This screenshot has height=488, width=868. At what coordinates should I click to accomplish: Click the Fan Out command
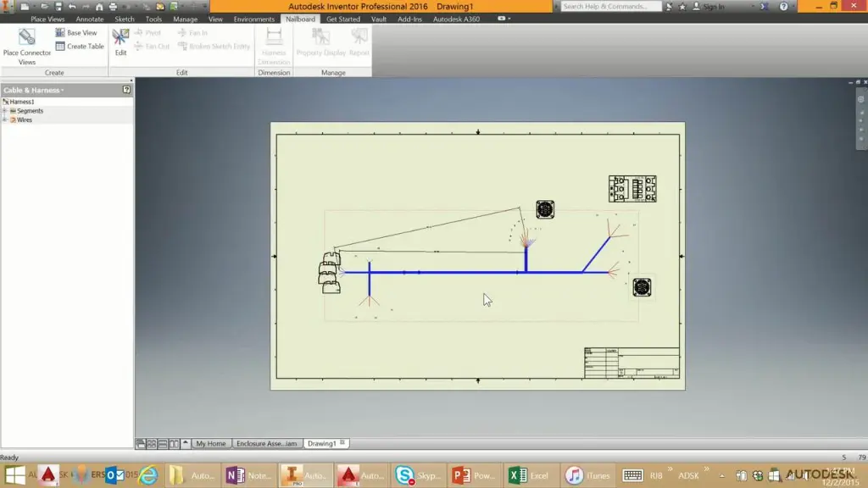(152, 47)
